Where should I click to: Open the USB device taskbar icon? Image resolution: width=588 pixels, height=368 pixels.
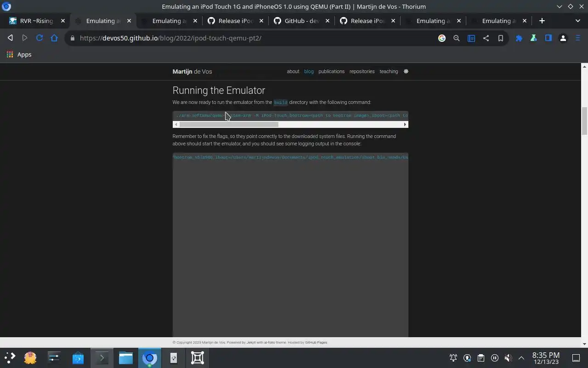[174, 357]
